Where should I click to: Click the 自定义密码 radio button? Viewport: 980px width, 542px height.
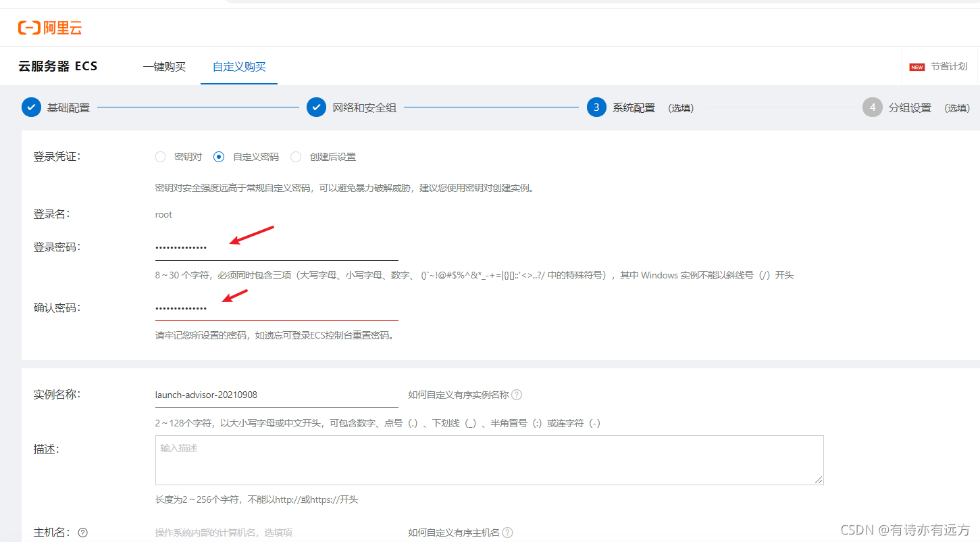(218, 156)
